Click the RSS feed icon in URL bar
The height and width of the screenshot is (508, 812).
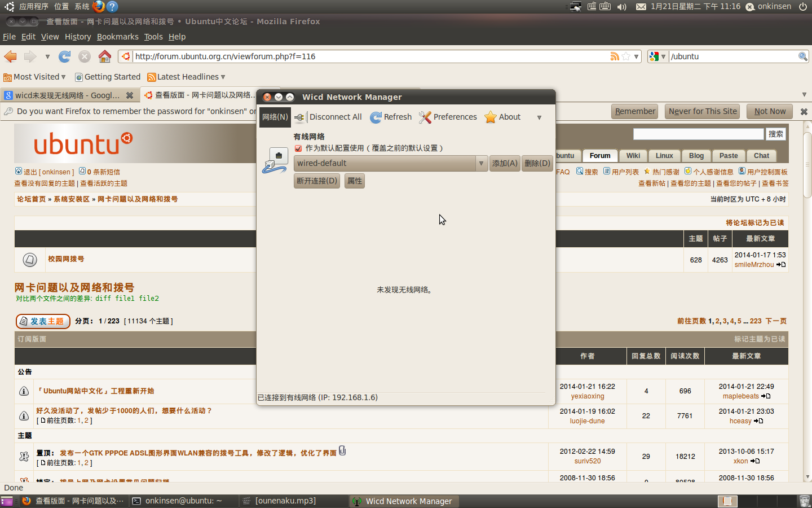(615, 56)
